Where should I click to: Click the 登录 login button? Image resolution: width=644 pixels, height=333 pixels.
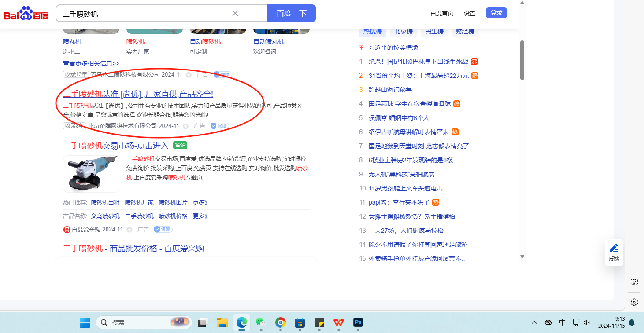[496, 13]
